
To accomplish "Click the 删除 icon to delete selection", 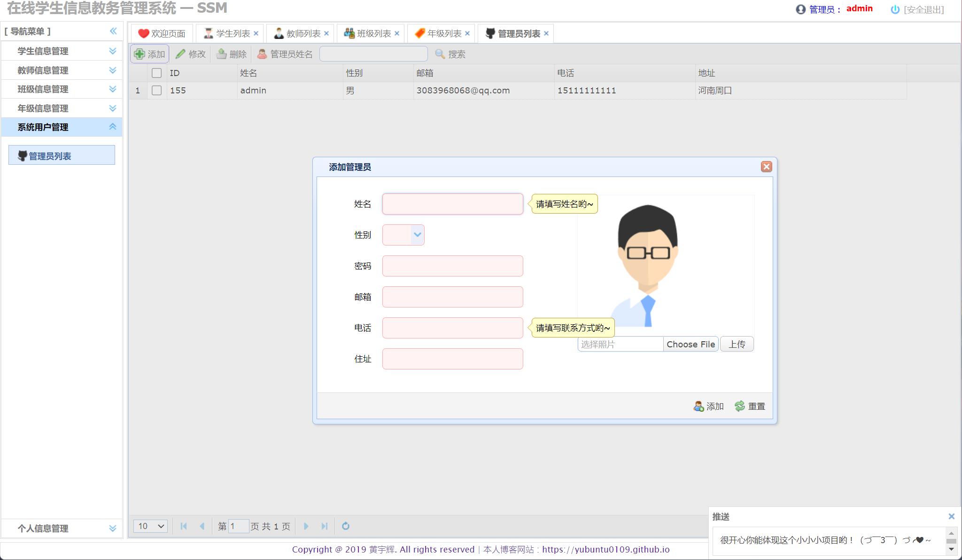I will (221, 54).
